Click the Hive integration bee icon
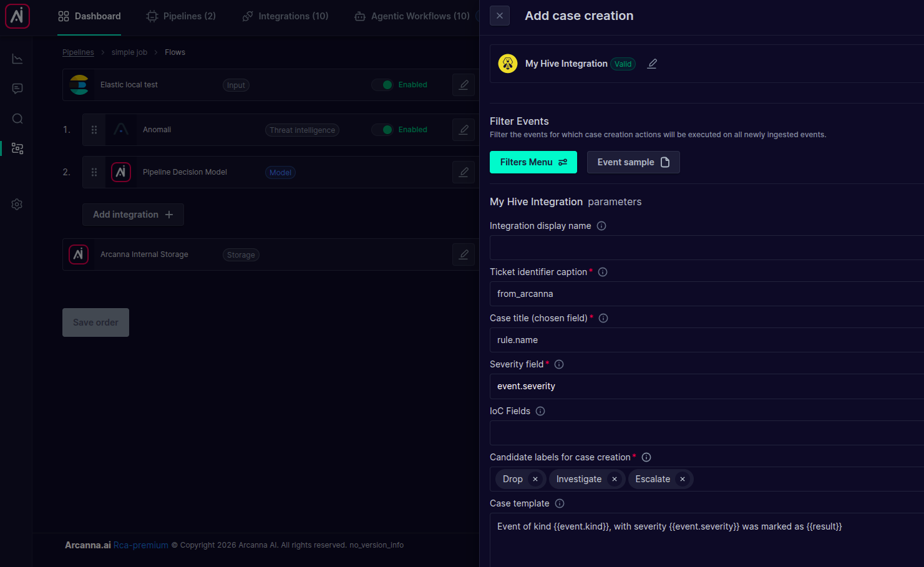The width and height of the screenshot is (924, 567). tap(508, 64)
